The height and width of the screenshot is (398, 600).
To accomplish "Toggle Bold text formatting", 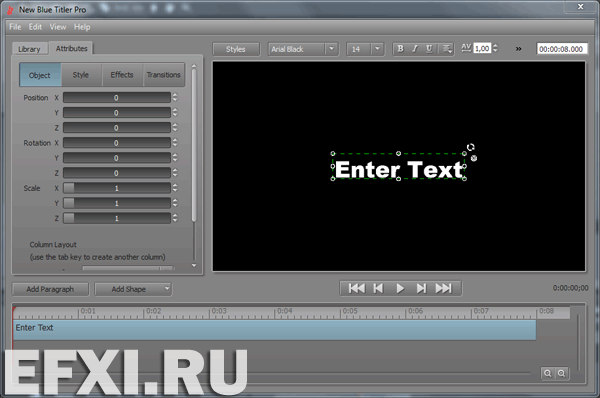I will click(400, 49).
